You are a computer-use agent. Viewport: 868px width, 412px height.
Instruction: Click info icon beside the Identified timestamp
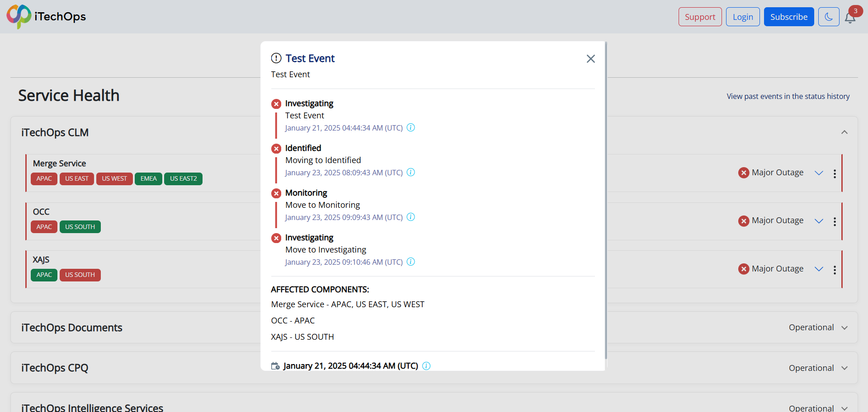410,172
